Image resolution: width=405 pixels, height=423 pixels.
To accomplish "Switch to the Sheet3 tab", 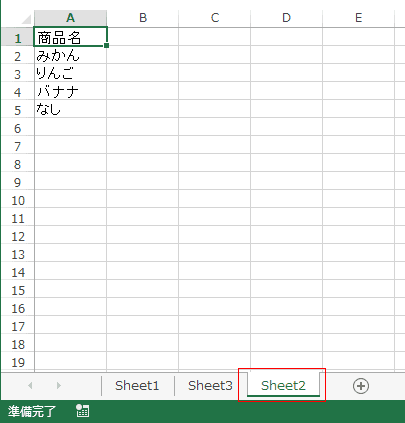I will [x=210, y=386].
